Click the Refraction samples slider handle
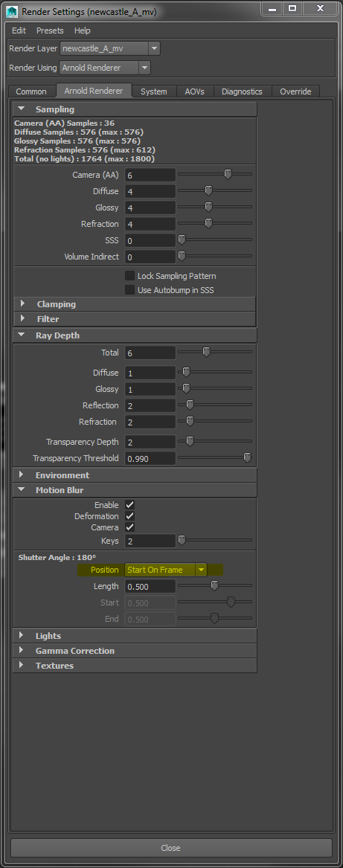343x868 pixels. (208, 223)
